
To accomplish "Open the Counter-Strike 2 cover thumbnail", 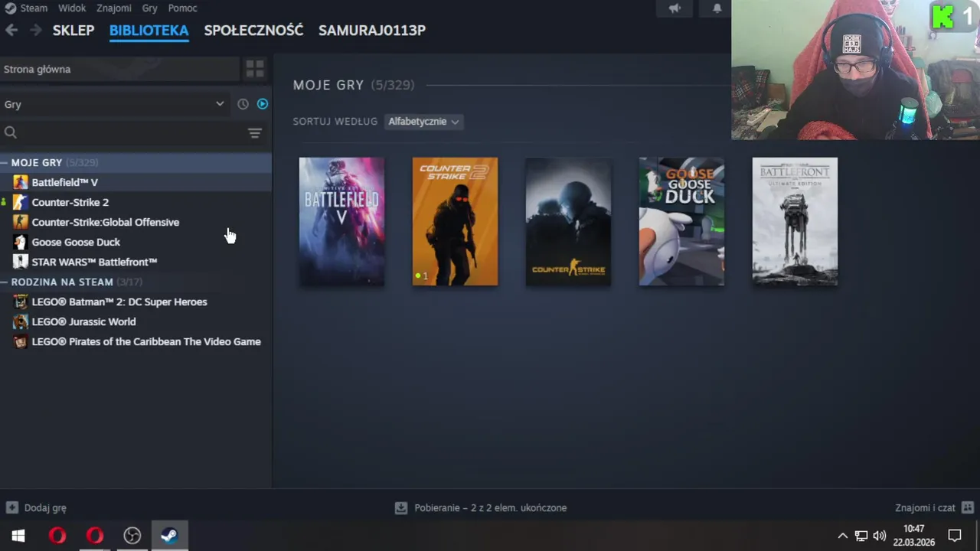I will tap(455, 221).
